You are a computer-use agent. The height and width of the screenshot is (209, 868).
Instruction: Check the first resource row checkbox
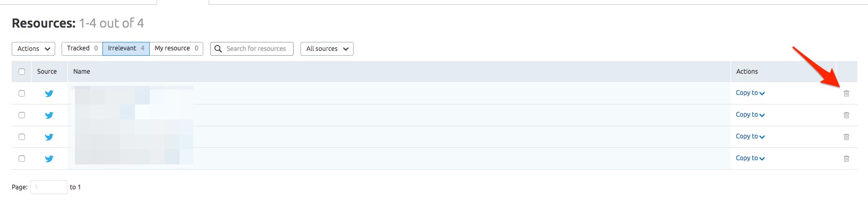(x=22, y=93)
